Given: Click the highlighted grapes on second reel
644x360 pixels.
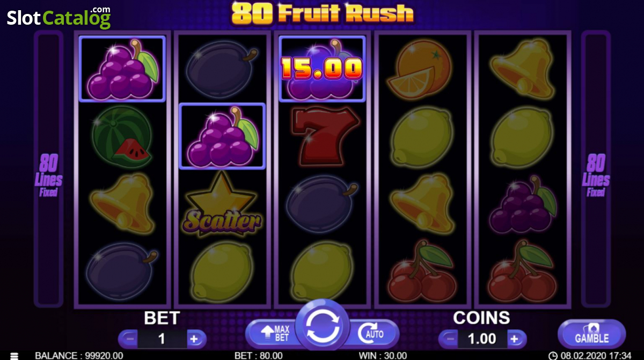Looking at the screenshot, I should click(x=222, y=136).
